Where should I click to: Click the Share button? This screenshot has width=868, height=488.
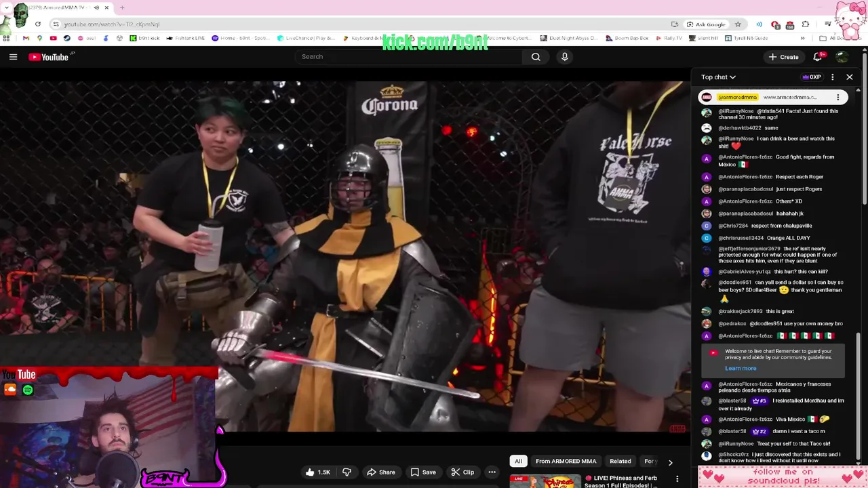tap(380, 472)
